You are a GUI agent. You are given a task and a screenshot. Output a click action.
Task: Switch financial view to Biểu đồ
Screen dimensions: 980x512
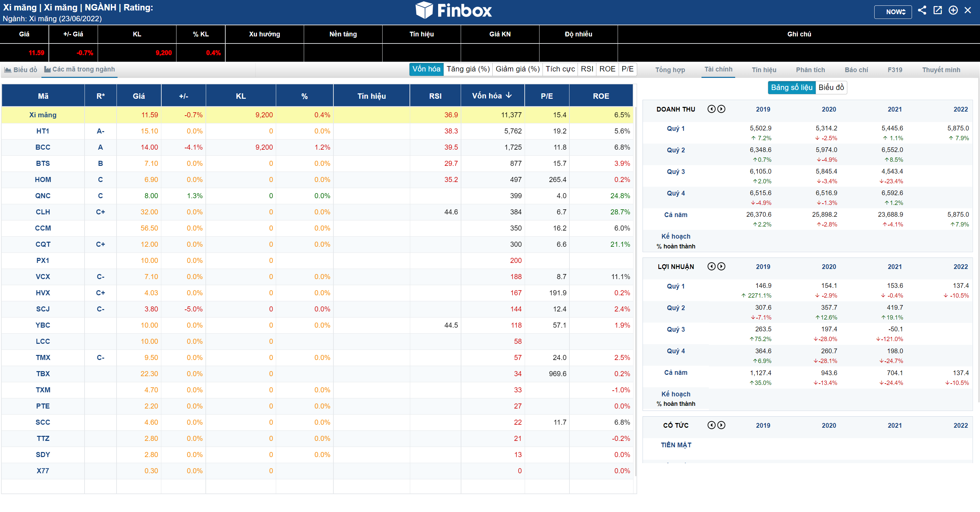[831, 88]
